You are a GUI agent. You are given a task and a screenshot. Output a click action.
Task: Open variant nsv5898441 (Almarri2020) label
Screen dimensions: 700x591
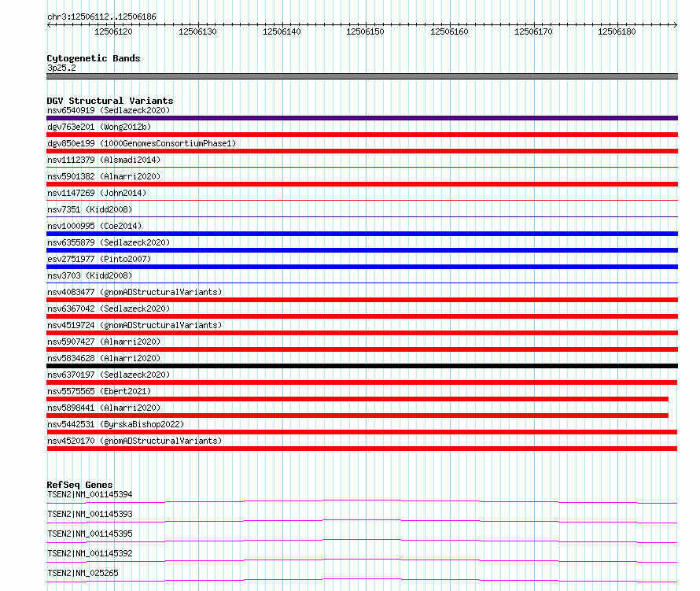tap(104, 408)
